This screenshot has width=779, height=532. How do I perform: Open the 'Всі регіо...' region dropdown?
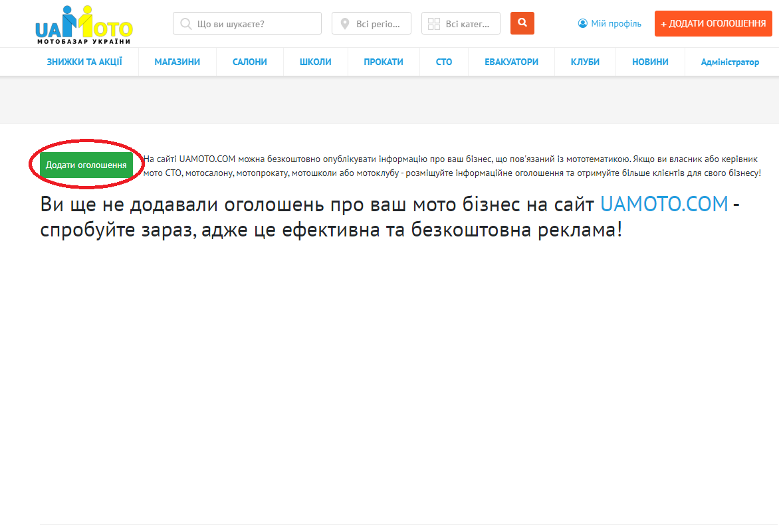coord(371,23)
